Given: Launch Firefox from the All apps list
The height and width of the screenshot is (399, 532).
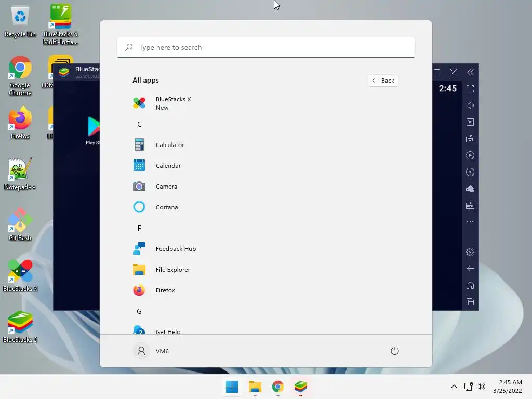Looking at the screenshot, I should point(265,290).
